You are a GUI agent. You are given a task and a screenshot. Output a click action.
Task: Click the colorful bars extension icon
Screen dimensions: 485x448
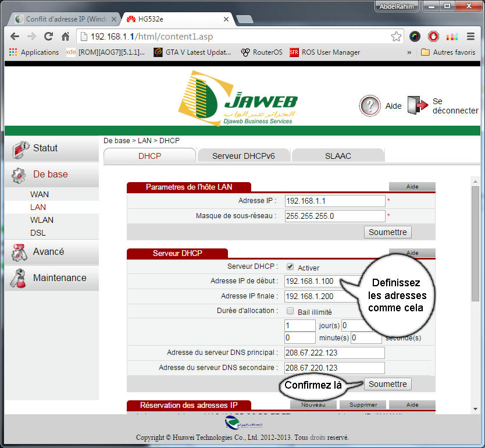[x=452, y=37]
